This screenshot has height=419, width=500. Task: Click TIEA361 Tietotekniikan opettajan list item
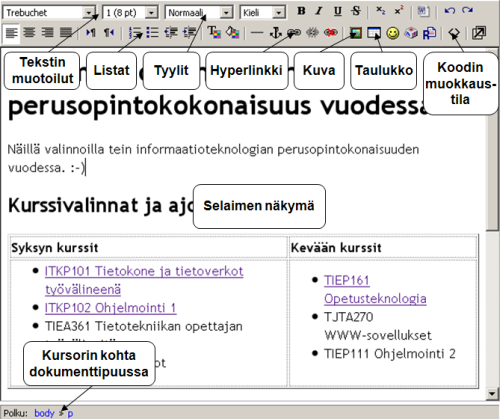pos(144,326)
